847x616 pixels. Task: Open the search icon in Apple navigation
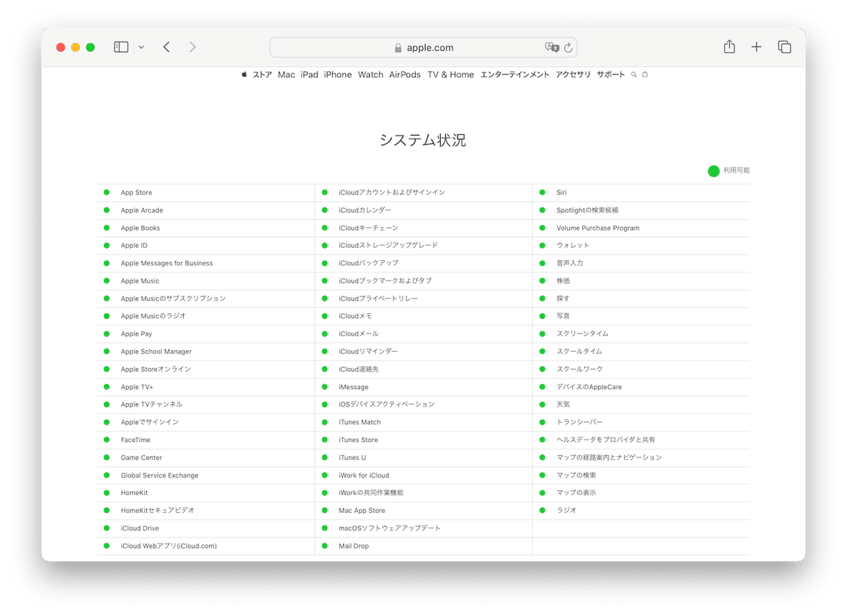pos(634,74)
